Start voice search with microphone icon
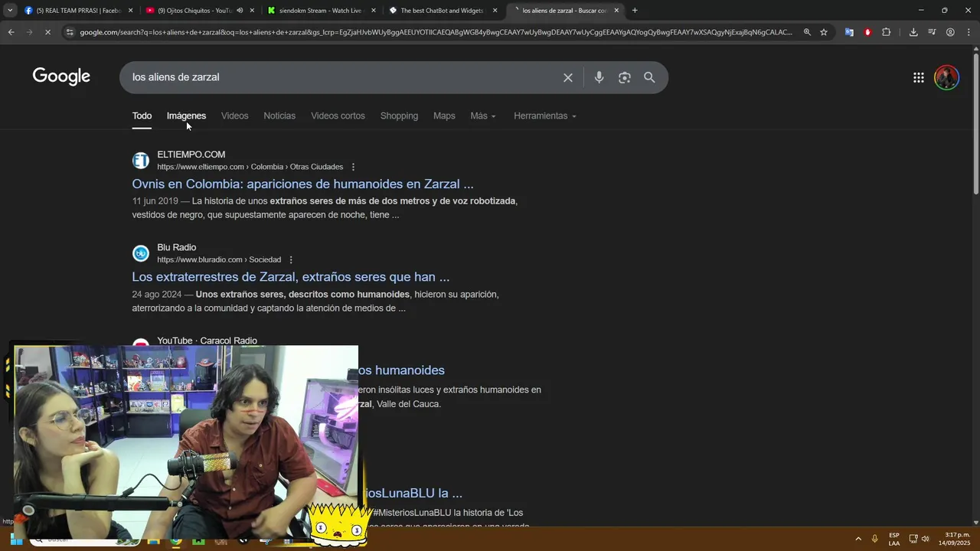Image resolution: width=980 pixels, height=551 pixels. [x=599, y=77]
